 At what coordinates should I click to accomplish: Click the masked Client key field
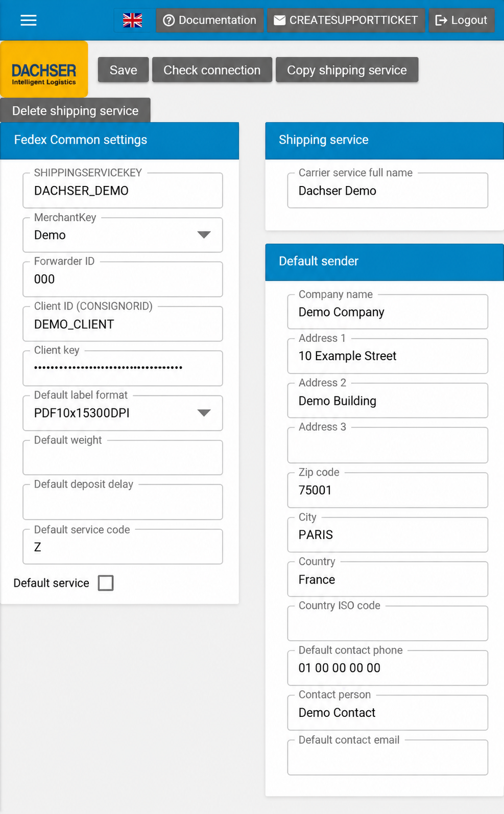point(123,368)
